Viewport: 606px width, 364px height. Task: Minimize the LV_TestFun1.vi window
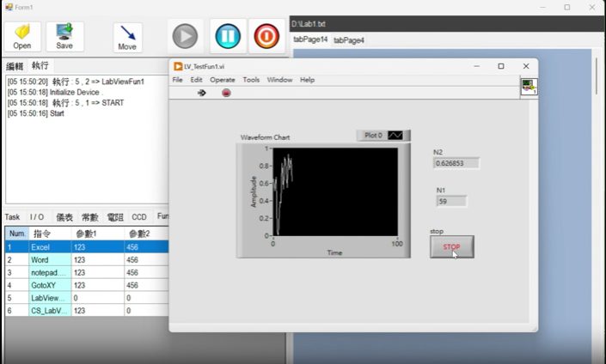[x=476, y=66]
